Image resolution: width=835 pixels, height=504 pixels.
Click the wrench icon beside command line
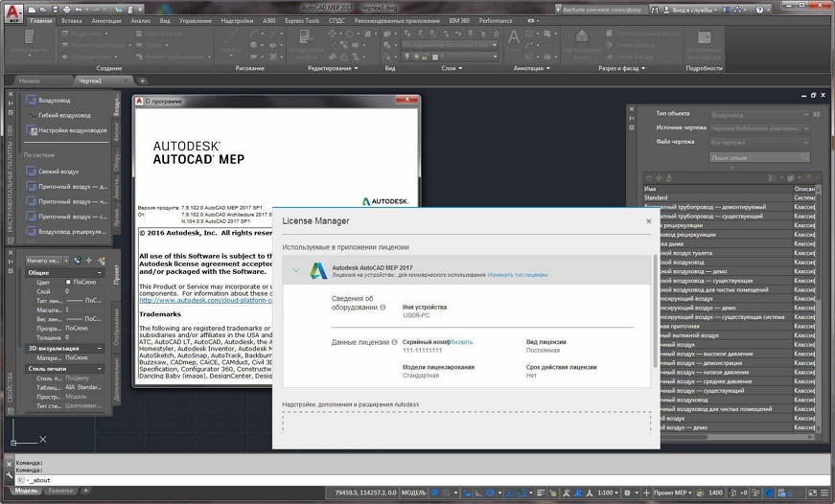[9, 475]
